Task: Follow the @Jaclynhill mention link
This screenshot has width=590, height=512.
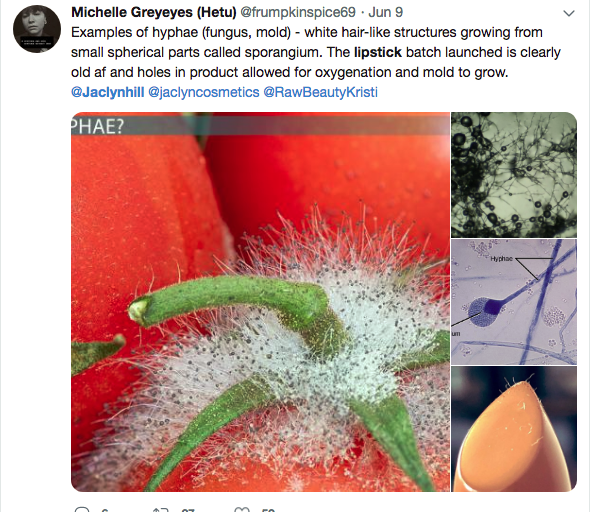Action: pos(108,92)
